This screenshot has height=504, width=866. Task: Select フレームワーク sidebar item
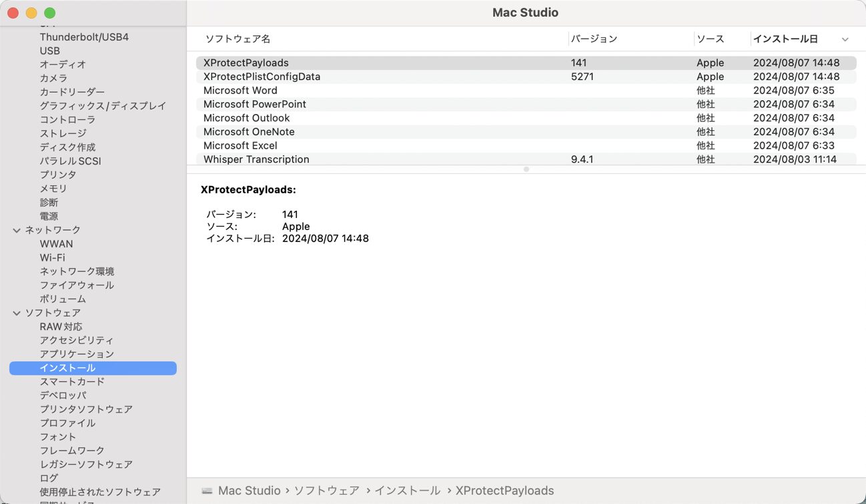click(x=72, y=451)
